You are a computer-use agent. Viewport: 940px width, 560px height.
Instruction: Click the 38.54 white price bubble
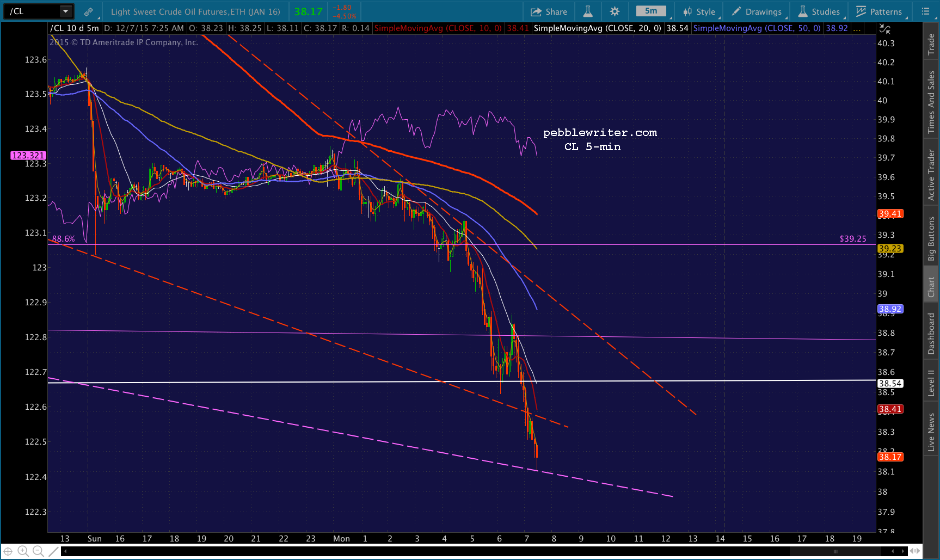[x=890, y=383]
